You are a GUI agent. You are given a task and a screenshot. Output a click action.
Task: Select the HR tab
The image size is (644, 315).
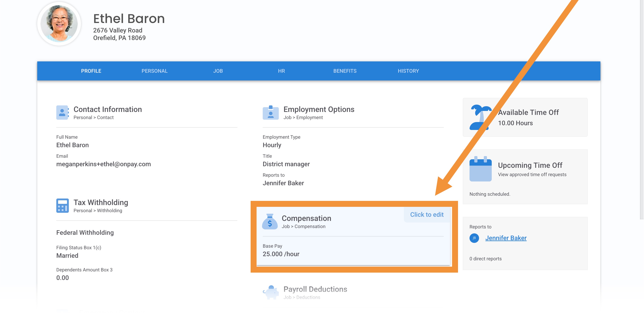(x=282, y=71)
